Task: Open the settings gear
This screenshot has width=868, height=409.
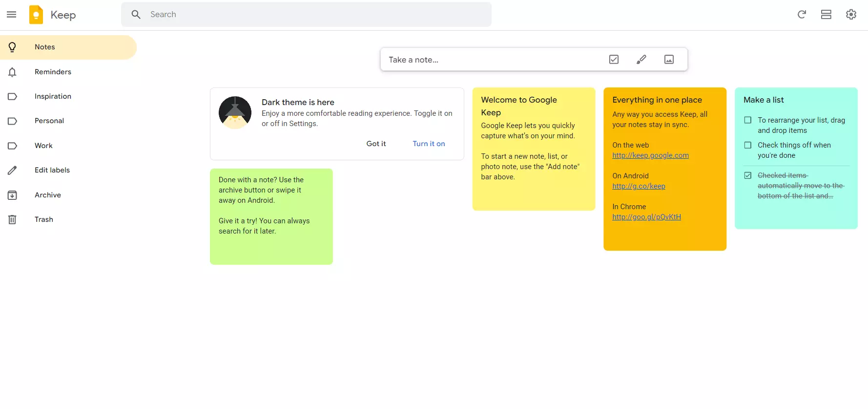Action: [x=851, y=15]
